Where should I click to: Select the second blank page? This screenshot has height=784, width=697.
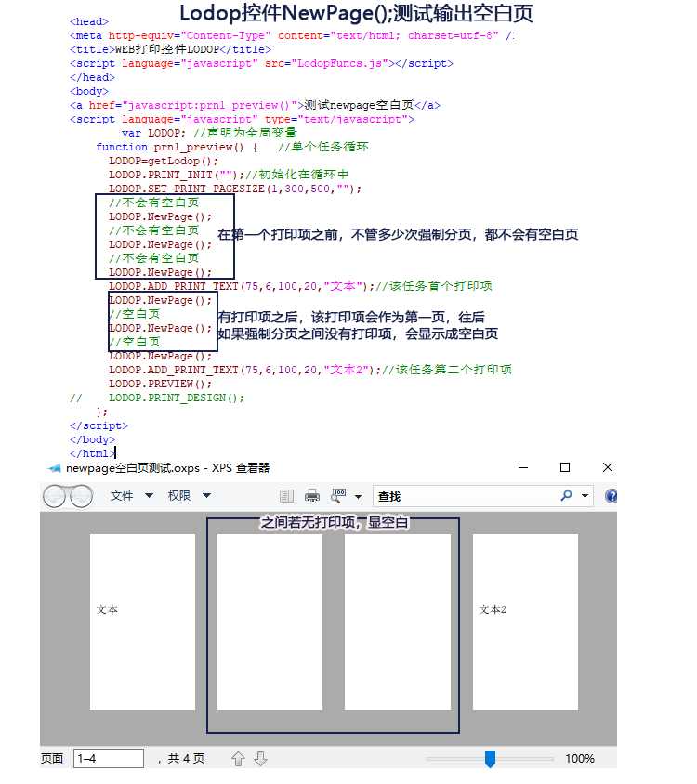[270, 621]
